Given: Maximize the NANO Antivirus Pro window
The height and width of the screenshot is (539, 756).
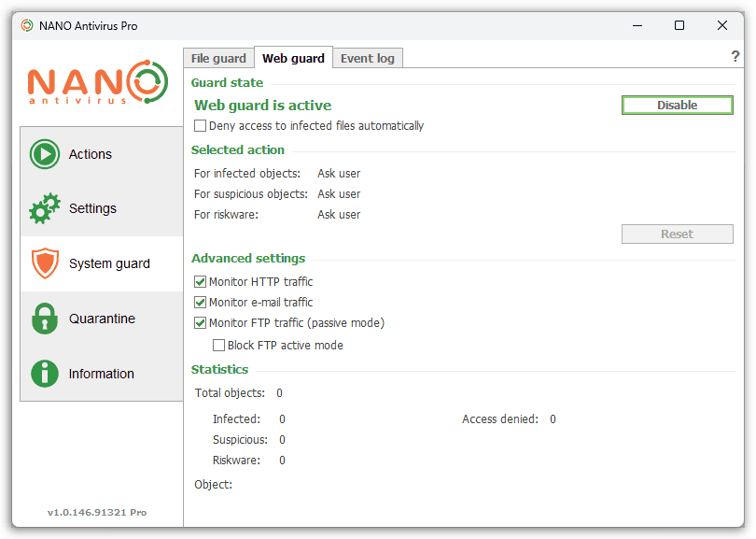Looking at the screenshot, I should (x=679, y=25).
